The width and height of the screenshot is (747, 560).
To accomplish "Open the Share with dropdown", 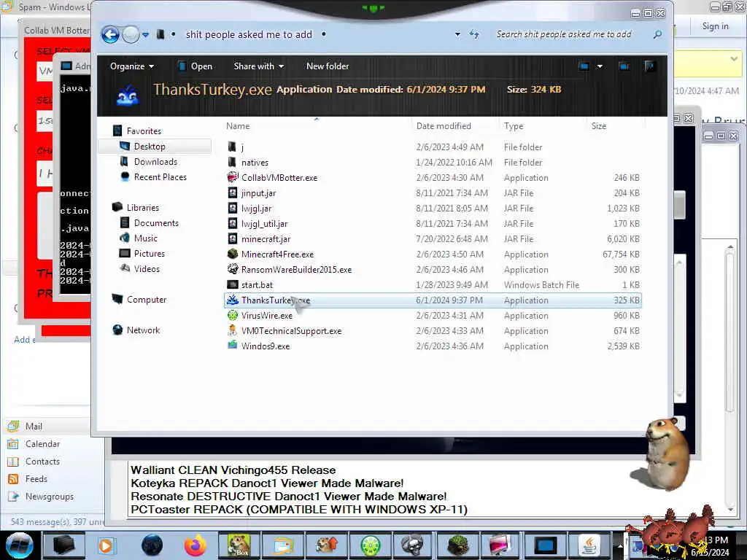I will (x=259, y=66).
